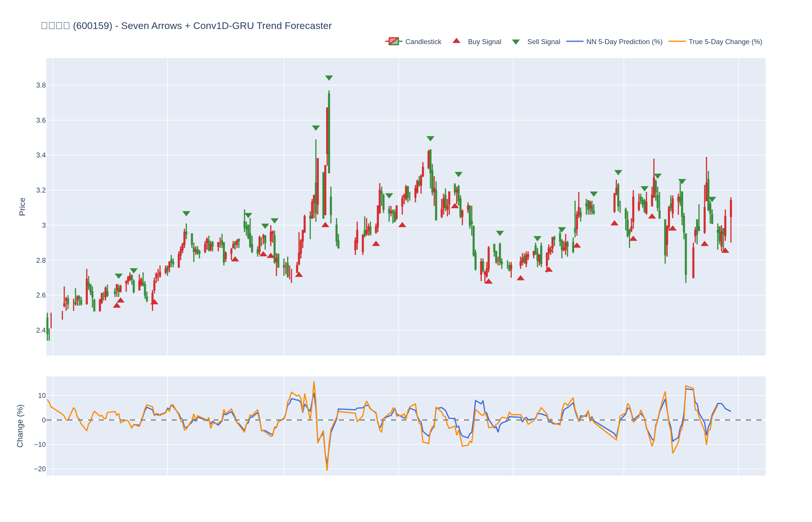Screen dimensions: 812x522
Task: Click the lowest orange trough near −20 on the change chart
Action: tap(327, 470)
